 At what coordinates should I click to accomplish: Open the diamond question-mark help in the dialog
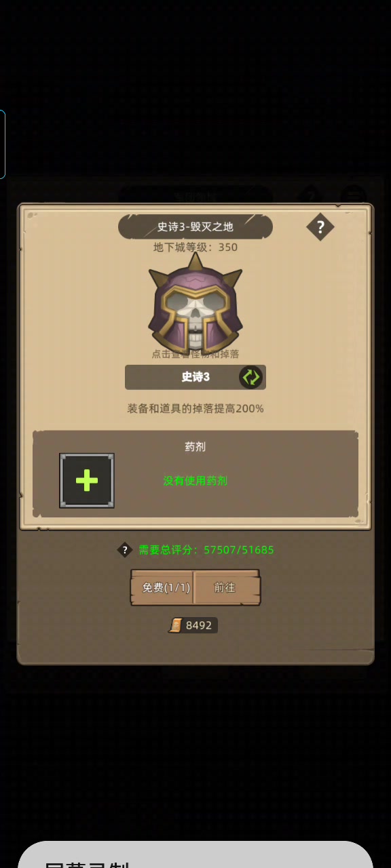[x=320, y=226]
